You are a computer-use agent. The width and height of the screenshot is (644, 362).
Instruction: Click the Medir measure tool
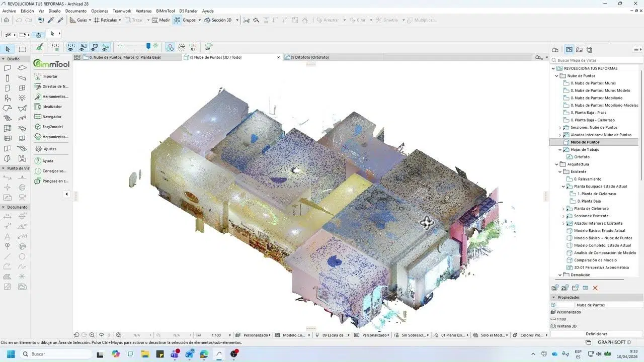161,20
